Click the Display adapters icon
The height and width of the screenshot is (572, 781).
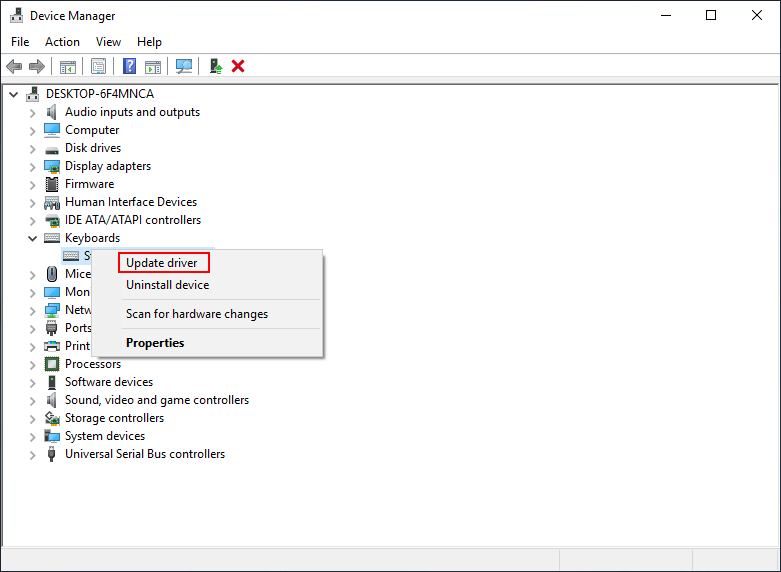[x=52, y=166]
